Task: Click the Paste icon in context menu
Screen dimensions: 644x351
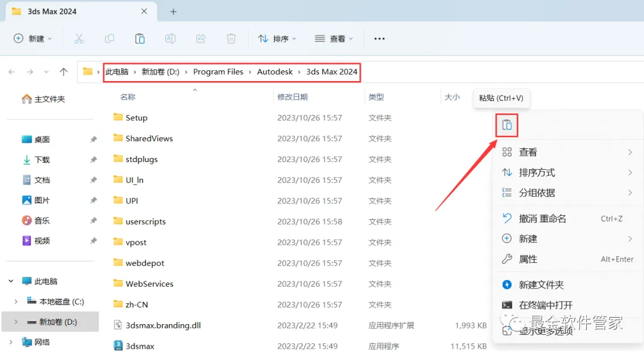Action: click(507, 125)
